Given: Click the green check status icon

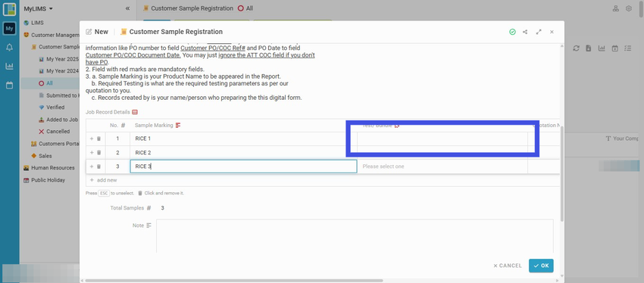Looking at the screenshot, I should 512,32.
